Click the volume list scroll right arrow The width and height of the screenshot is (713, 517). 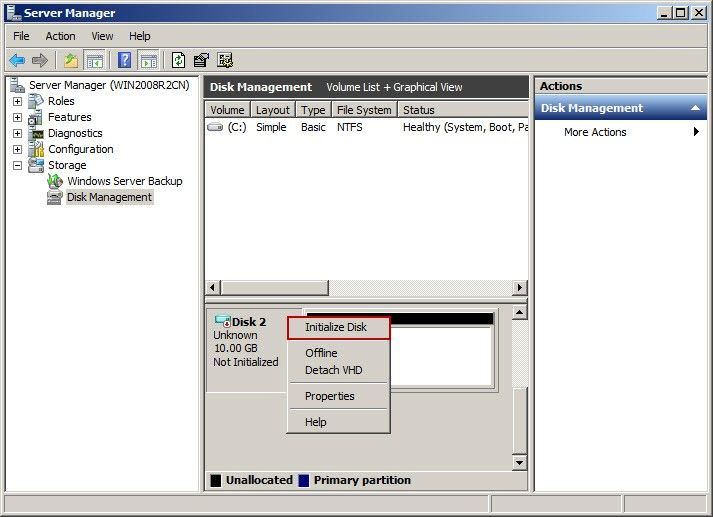click(520, 288)
